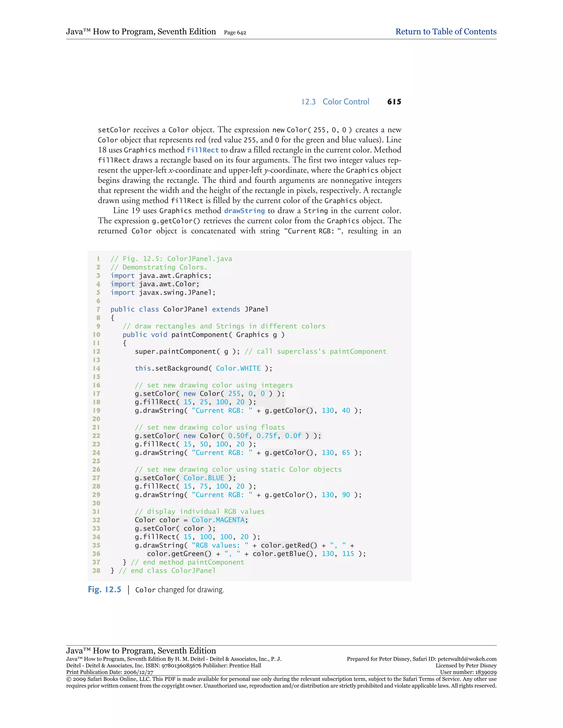The height and width of the screenshot is (728, 563).
Task: Click the Color.WHITE constant in line 14
Action: click(x=238, y=368)
